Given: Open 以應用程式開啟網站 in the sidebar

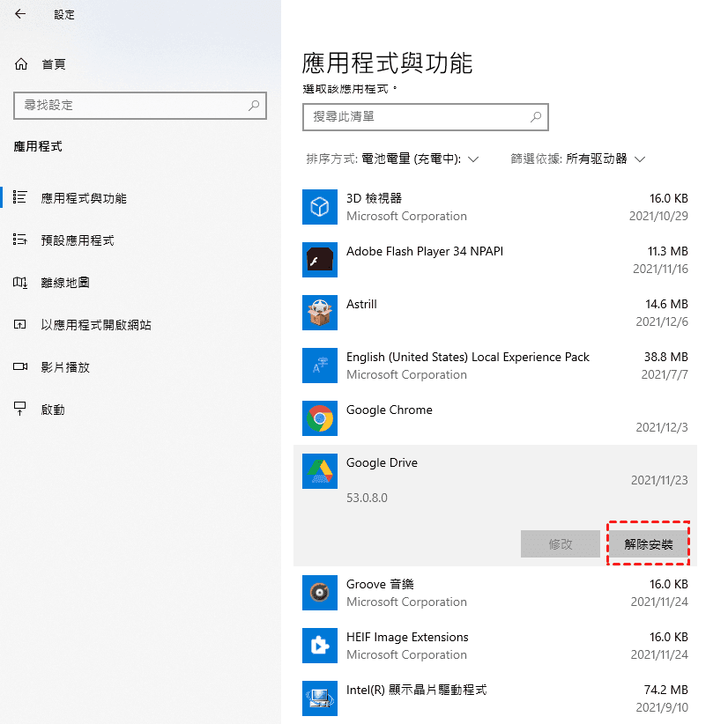Looking at the screenshot, I should pos(96,325).
